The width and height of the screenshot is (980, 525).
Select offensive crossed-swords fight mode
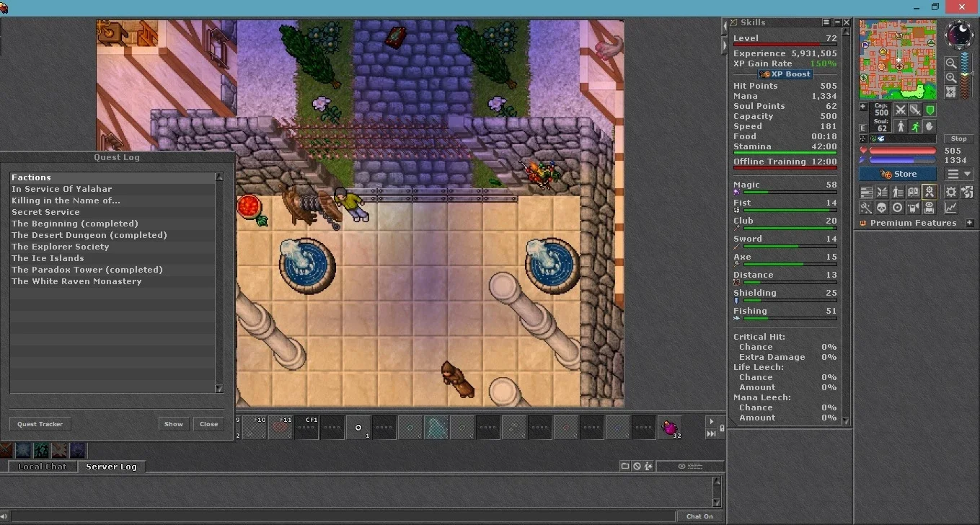click(901, 110)
